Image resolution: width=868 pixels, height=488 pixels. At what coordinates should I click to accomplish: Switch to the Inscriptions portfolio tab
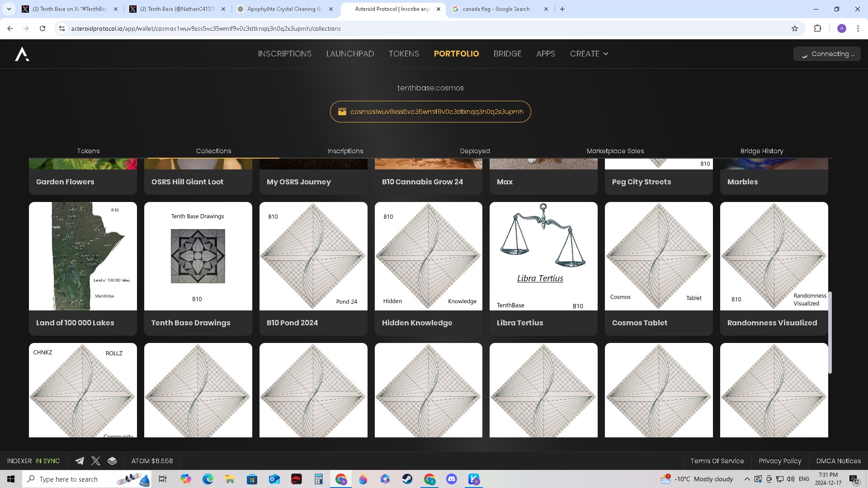coord(345,151)
